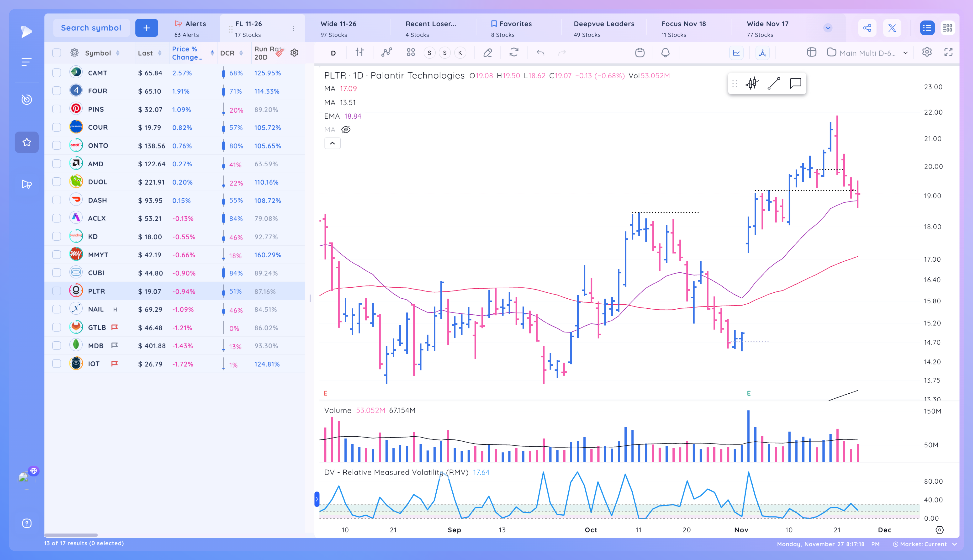Select the eraser drawing tool icon
Image resolution: width=973 pixels, height=560 pixels.
(x=488, y=52)
